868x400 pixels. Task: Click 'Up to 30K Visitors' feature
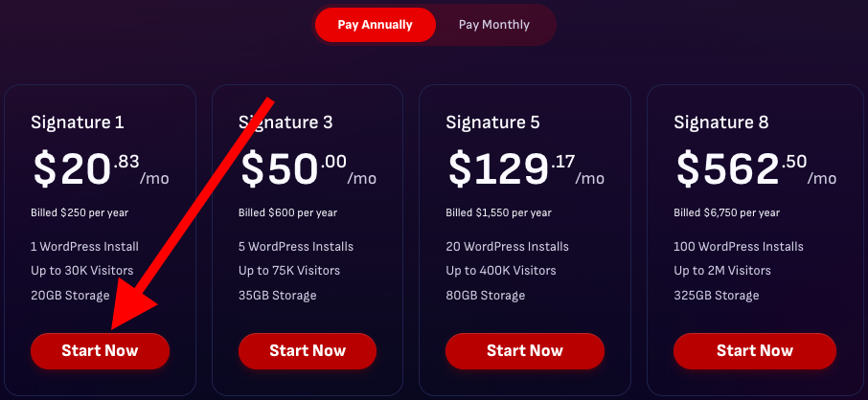point(81,271)
